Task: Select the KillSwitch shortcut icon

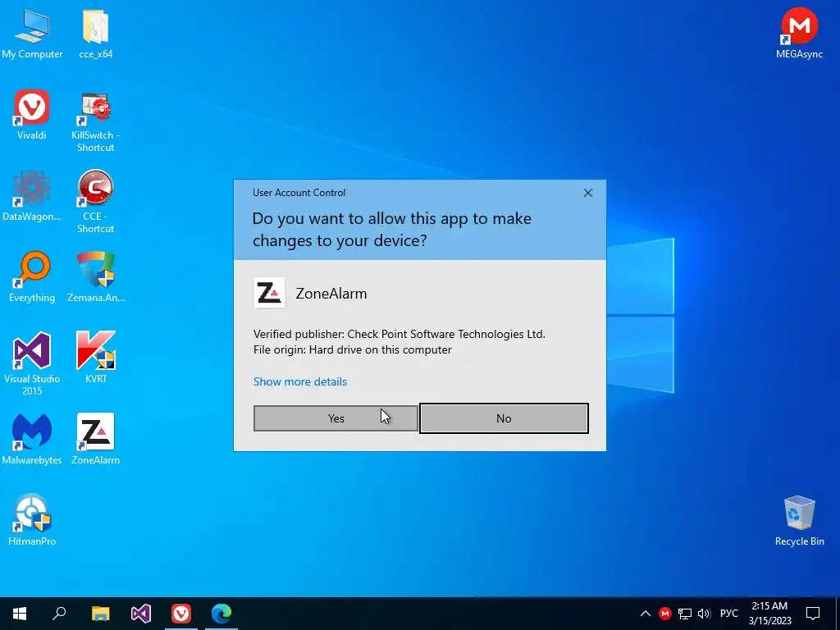Action: click(x=95, y=121)
